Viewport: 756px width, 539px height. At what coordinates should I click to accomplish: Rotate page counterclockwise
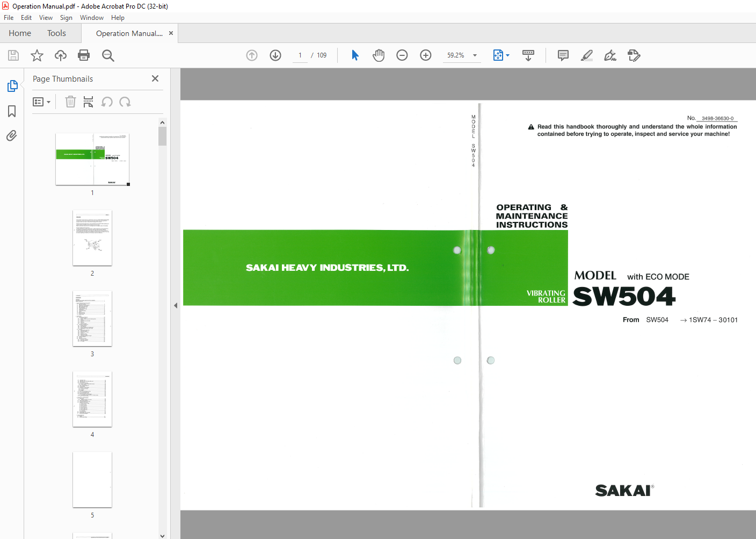107,102
